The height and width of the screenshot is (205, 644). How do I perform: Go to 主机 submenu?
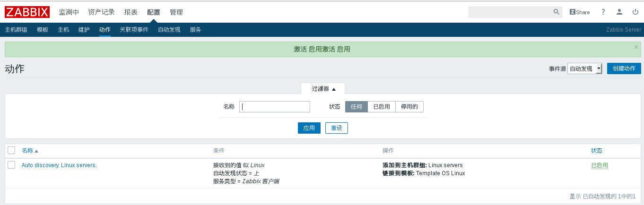click(63, 30)
